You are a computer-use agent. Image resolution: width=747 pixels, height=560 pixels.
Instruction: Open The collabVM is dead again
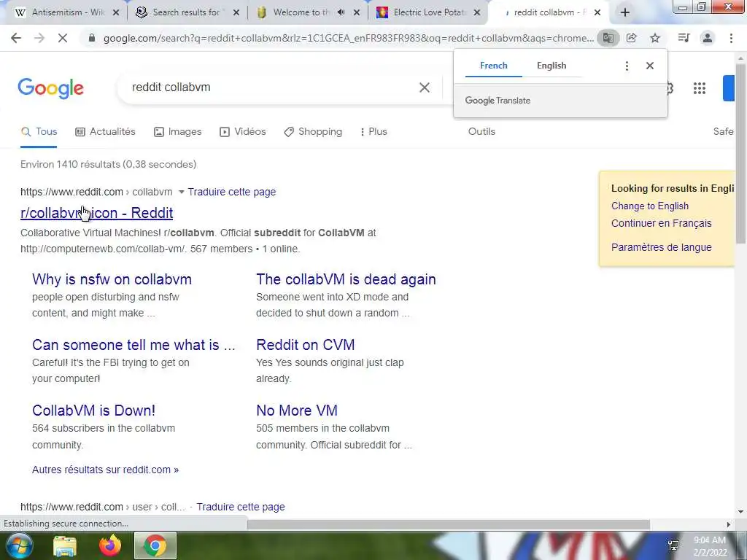click(346, 279)
